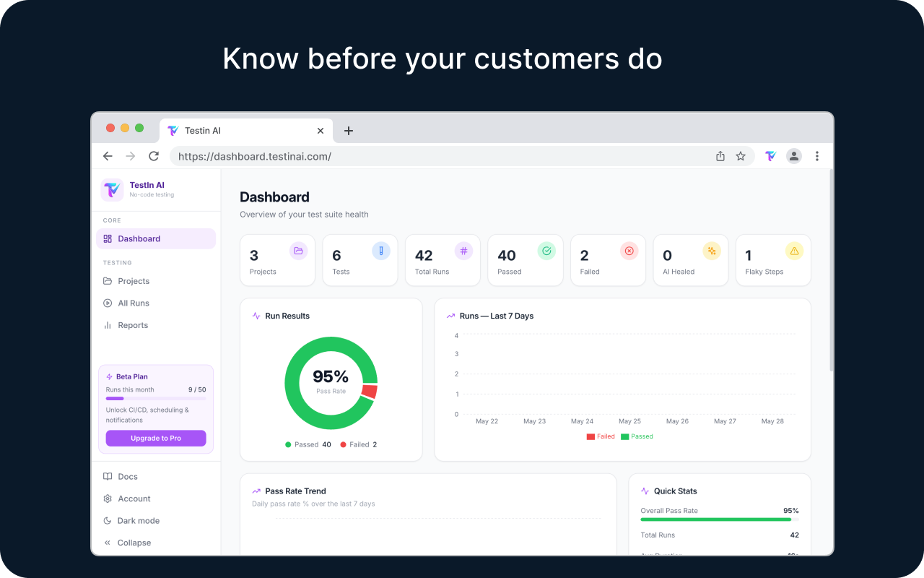The width and height of the screenshot is (924, 578).
Task: Click the Projects folder icon on stat card
Action: tap(298, 251)
